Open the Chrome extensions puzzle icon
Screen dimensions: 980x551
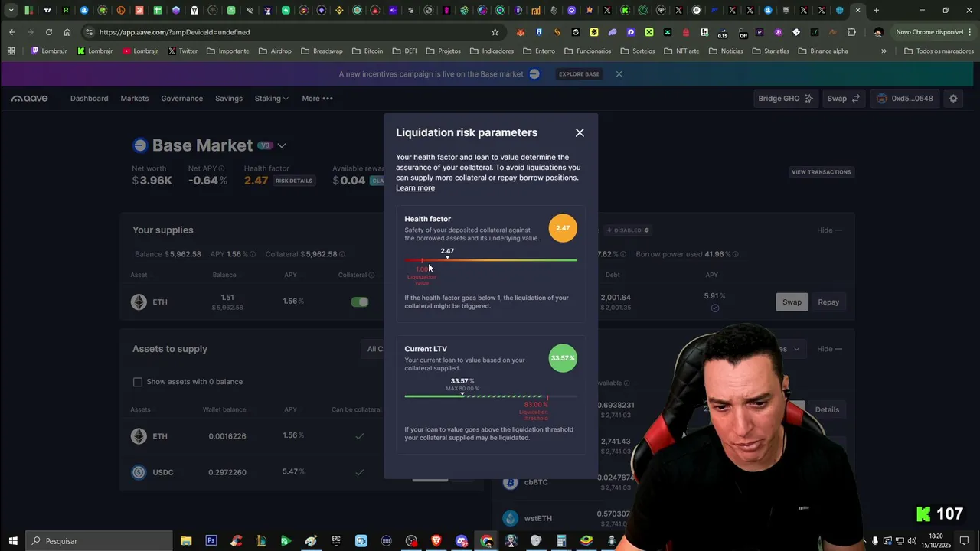tap(851, 32)
